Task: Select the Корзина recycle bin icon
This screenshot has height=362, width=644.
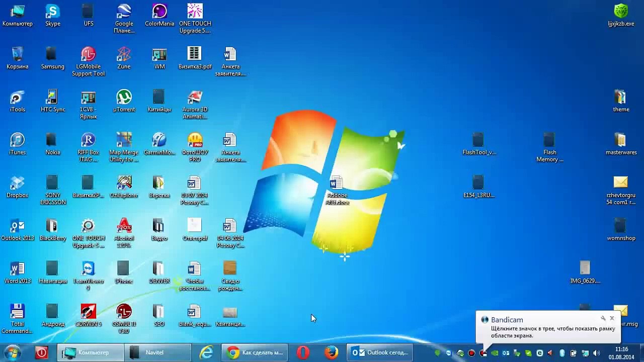Action: (17, 58)
